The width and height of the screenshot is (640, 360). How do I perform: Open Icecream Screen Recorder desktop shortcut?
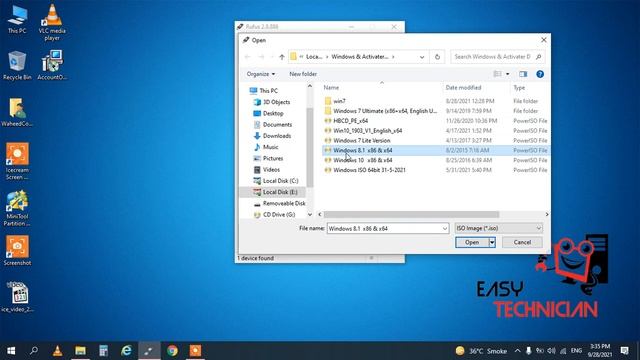click(x=17, y=161)
